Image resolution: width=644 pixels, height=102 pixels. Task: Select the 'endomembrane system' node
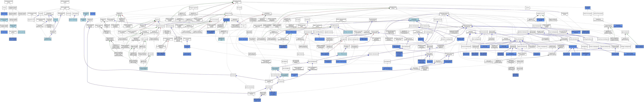[x=61, y=14]
